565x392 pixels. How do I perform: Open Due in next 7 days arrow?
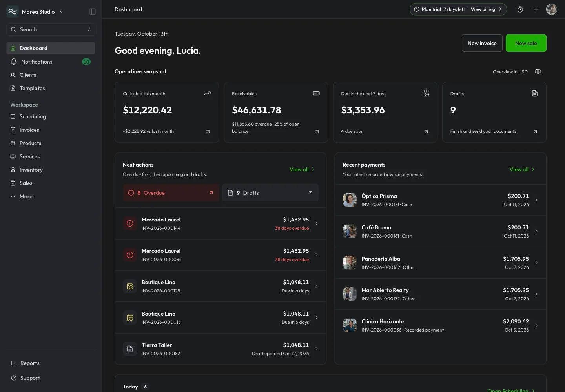[426, 132]
